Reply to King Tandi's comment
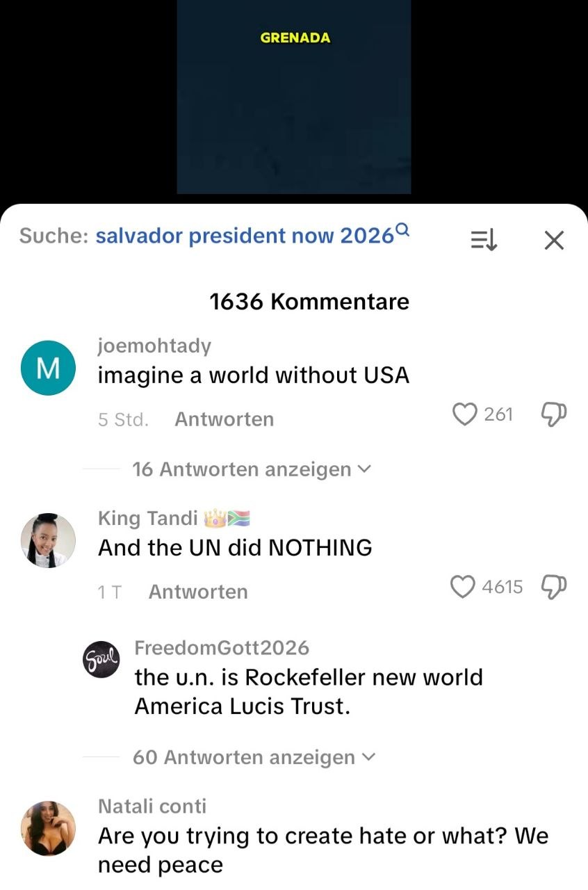 pyautogui.click(x=198, y=592)
